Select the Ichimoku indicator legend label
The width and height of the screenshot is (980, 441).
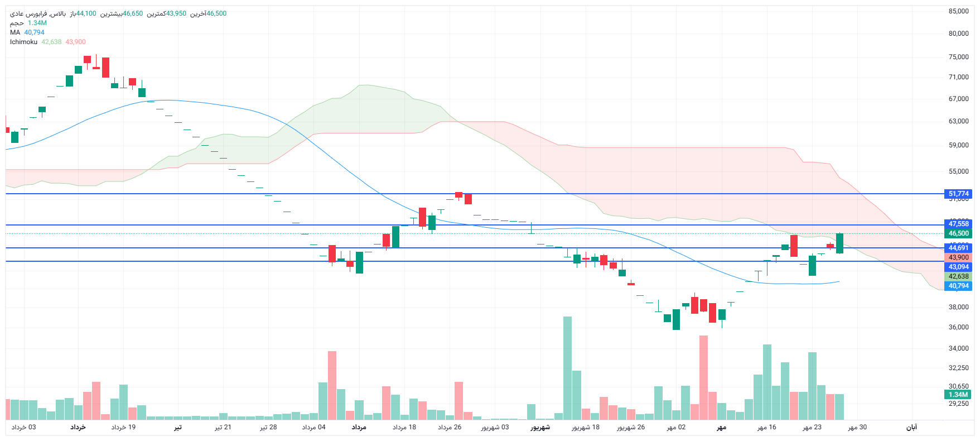tap(23, 42)
